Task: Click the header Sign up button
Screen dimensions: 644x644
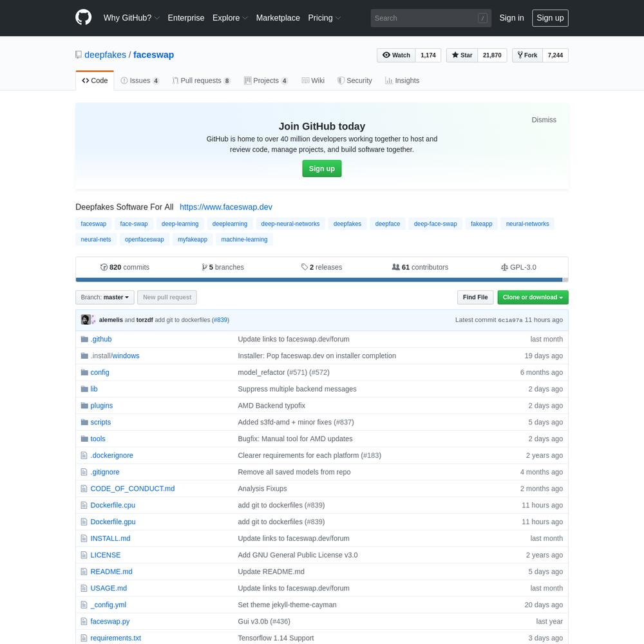Action: point(550,17)
